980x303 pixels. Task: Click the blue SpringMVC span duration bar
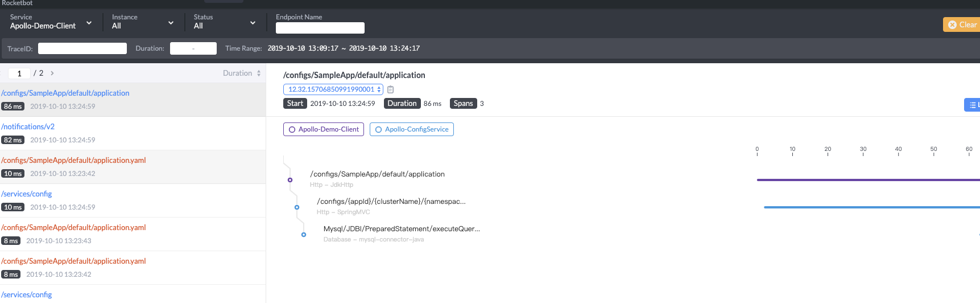pos(872,207)
